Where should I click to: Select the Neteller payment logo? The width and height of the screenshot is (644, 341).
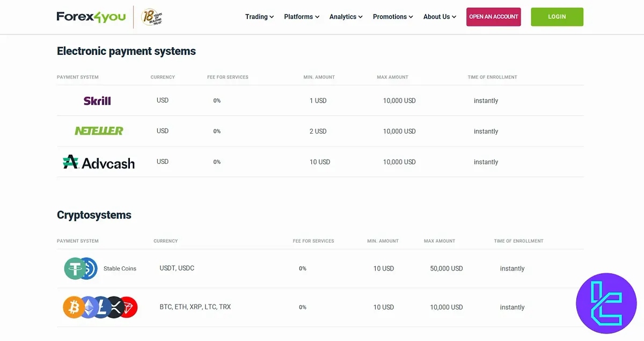99,131
